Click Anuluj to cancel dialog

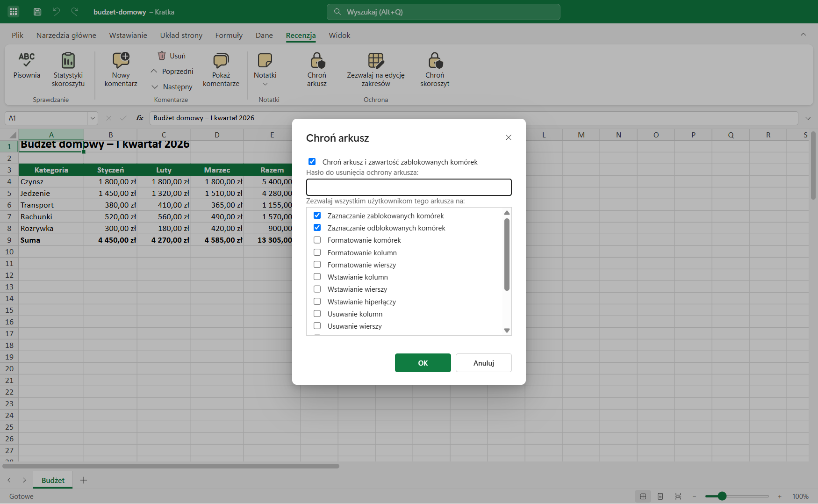click(484, 363)
